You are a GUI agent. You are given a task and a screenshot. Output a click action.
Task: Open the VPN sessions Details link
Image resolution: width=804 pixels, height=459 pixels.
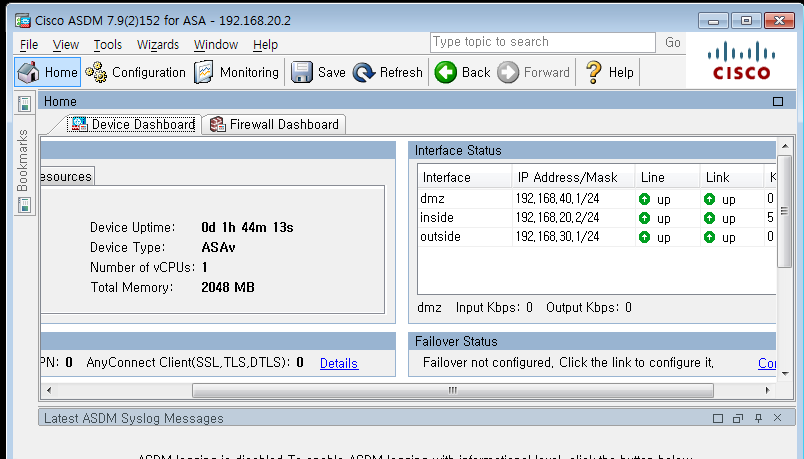pos(339,363)
